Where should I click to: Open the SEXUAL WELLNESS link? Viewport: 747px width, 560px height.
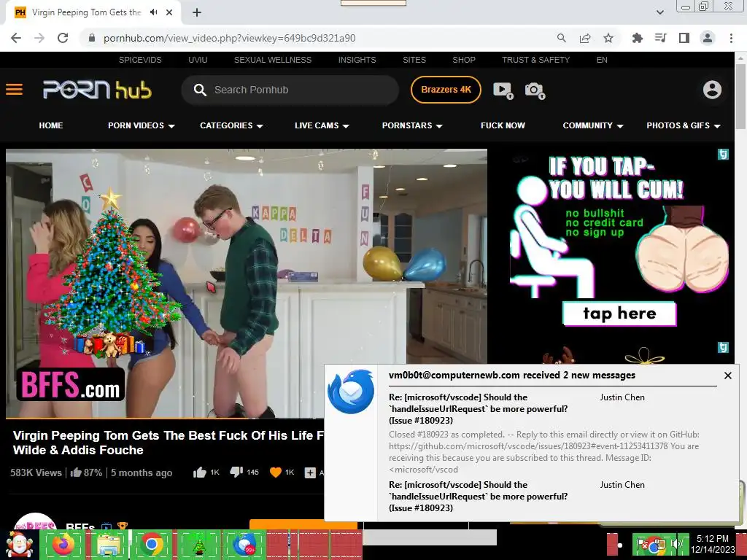pyautogui.click(x=273, y=60)
